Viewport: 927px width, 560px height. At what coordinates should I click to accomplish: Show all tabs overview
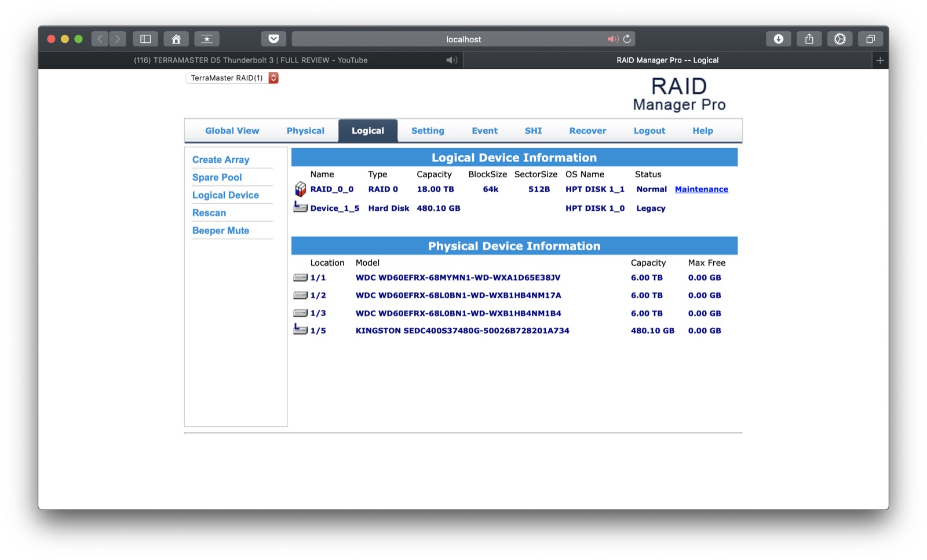870,39
